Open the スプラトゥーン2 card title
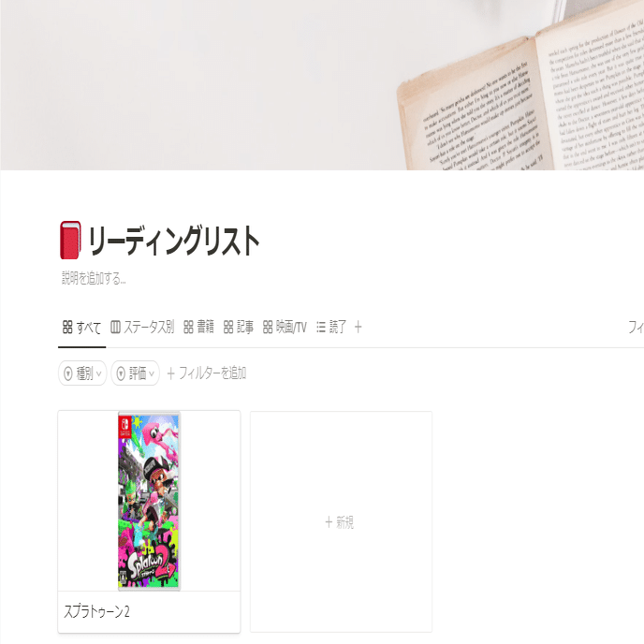 (96, 611)
